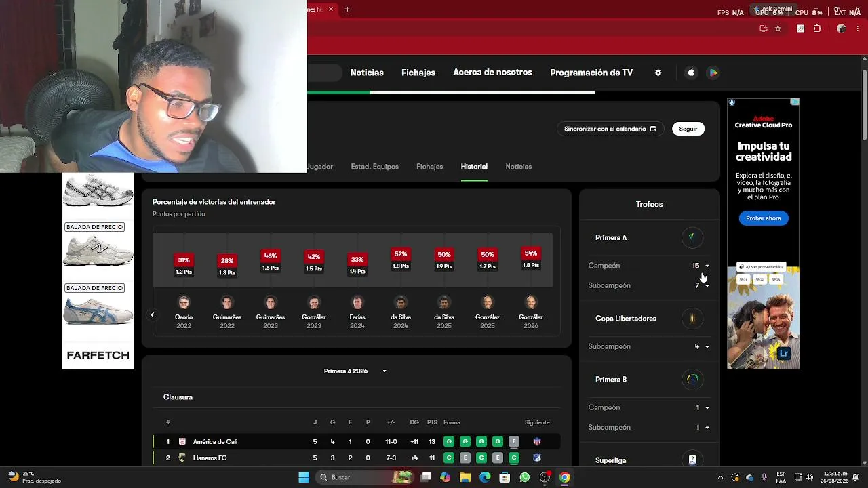
Task: Open the Google Play download icon
Action: [713, 73]
